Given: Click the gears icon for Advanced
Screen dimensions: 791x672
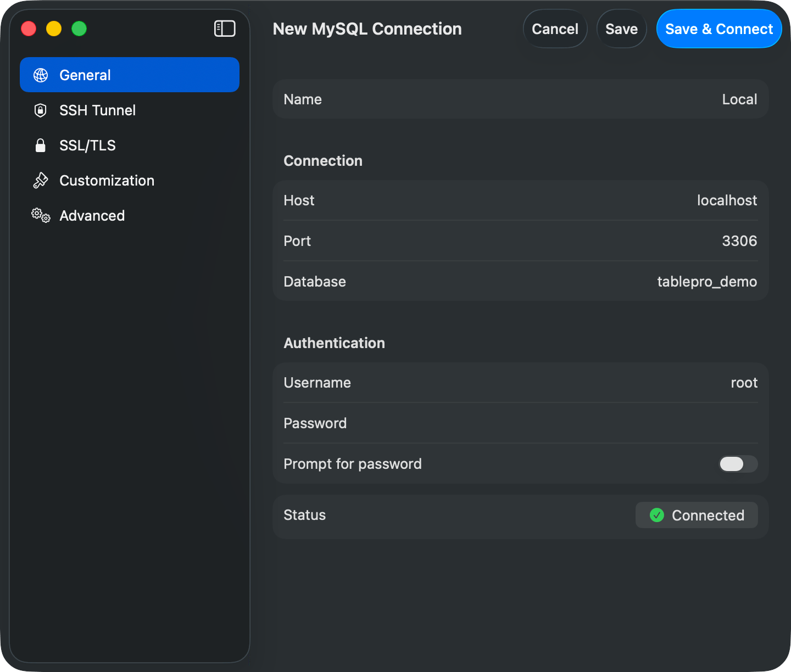Looking at the screenshot, I should tap(41, 215).
